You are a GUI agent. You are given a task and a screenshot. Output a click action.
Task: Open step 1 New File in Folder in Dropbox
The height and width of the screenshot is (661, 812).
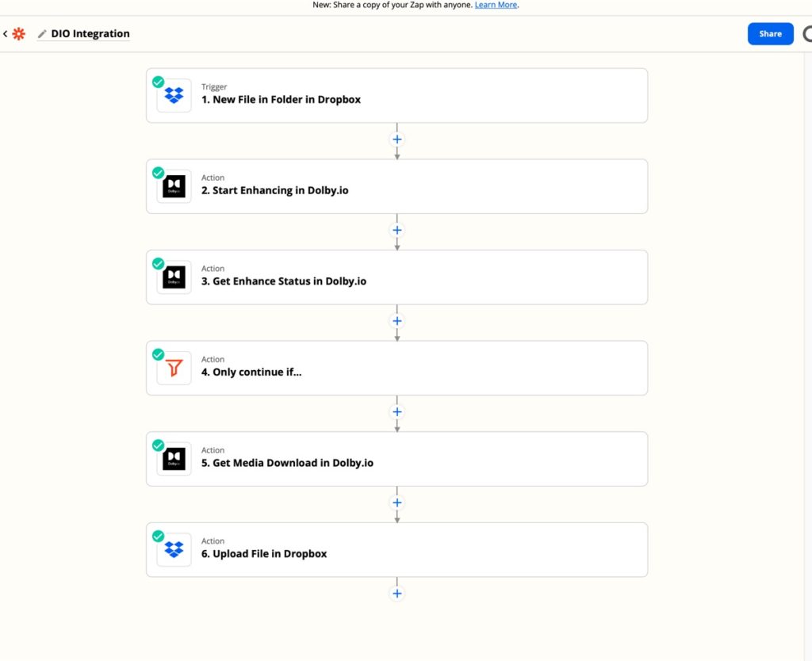pos(396,95)
